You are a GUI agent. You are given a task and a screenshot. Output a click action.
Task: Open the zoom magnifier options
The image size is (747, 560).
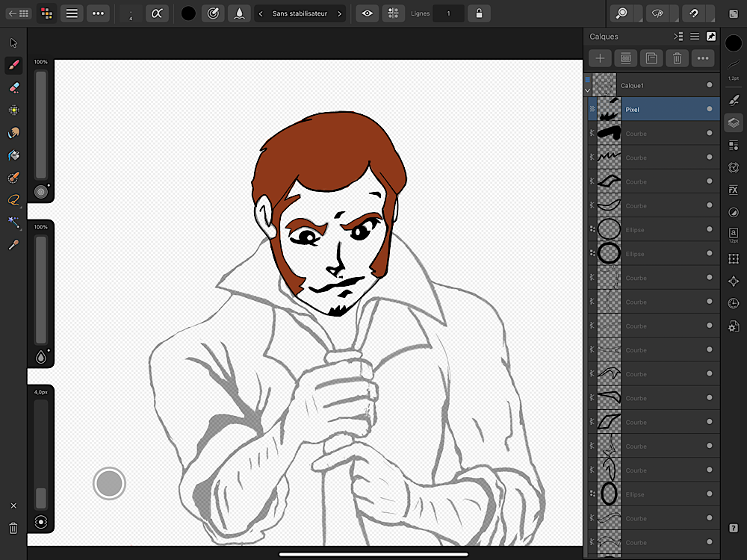[x=622, y=13]
